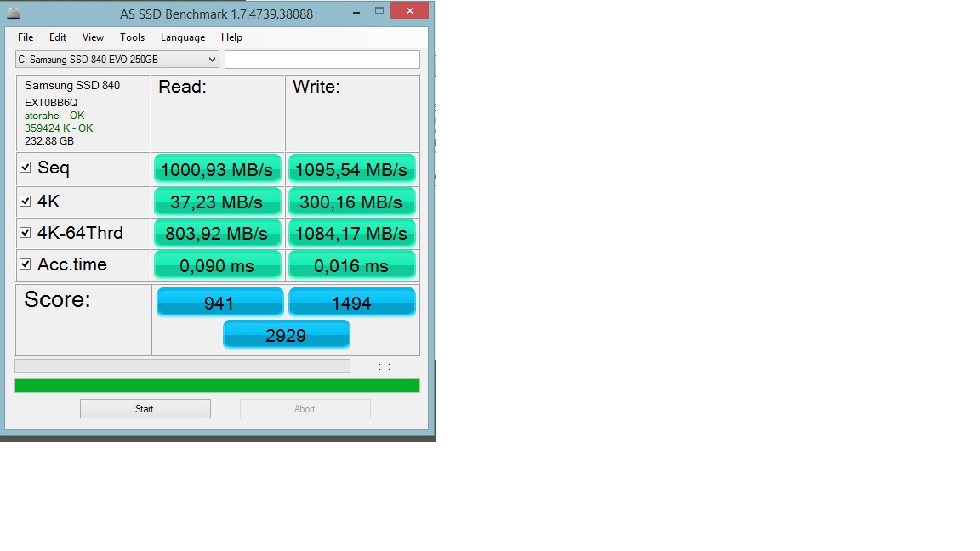This screenshot has height=551, width=980.
Task: Uncheck the Seq test checkbox
Action: [25, 168]
